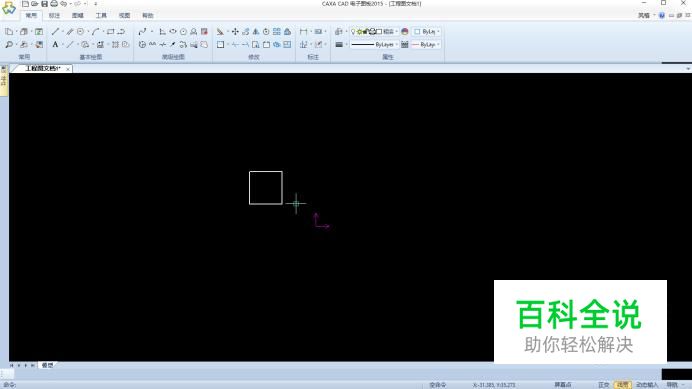The image size is (692, 389).
Task: Click the Zoom magnifier icon
Action: (x=9, y=44)
